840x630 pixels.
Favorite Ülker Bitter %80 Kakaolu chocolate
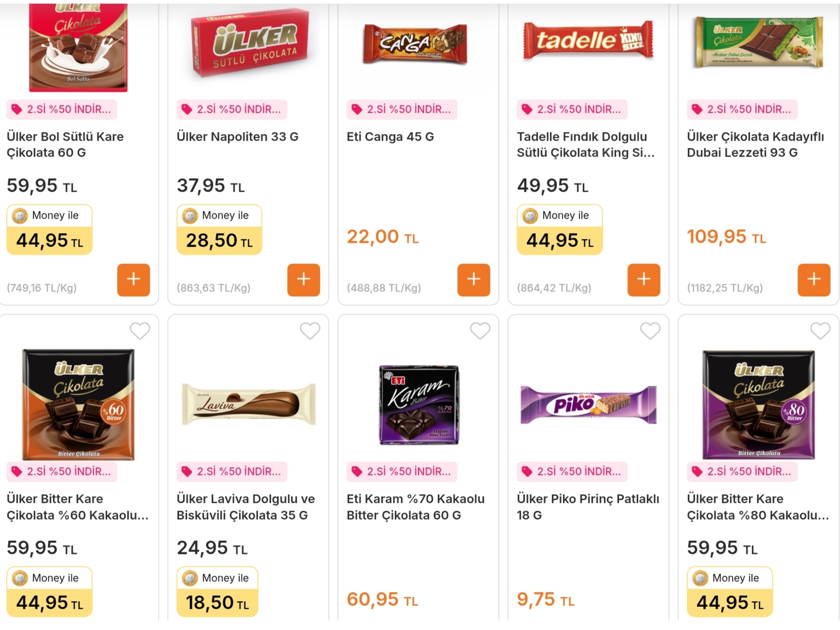coord(820,331)
